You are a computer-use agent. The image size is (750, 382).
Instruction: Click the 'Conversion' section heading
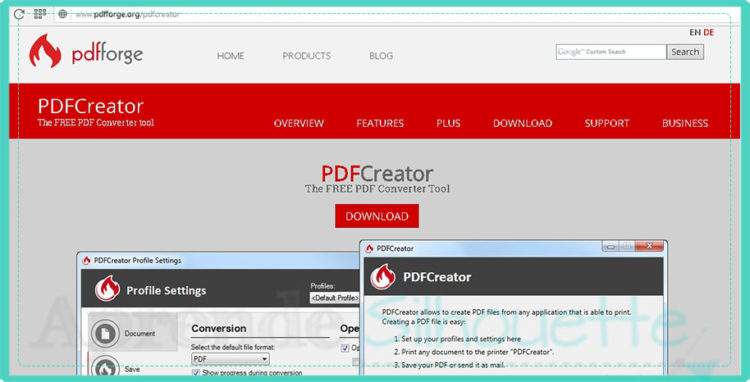click(219, 328)
